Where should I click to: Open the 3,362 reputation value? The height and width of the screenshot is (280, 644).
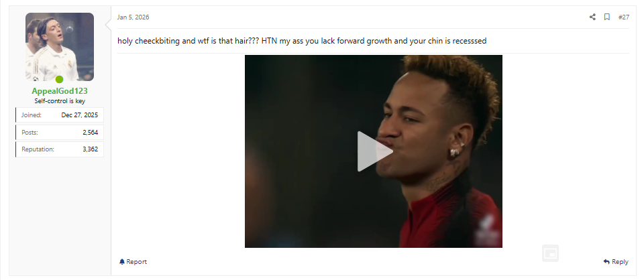(x=91, y=149)
